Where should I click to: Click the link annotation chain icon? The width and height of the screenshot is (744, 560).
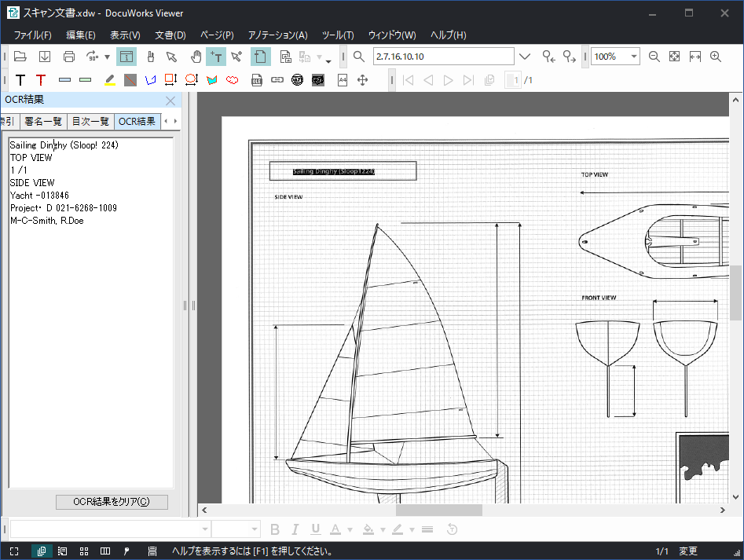pyautogui.click(x=277, y=80)
